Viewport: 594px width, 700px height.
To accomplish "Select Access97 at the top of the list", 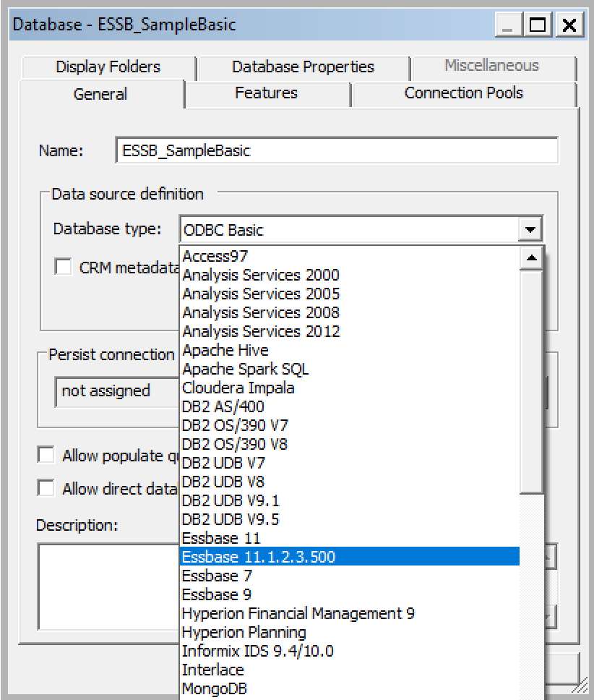I will (x=215, y=256).
